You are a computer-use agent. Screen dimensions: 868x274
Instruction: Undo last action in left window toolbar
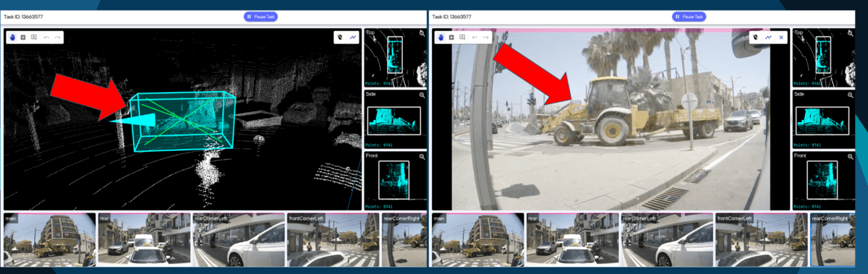tap(46, 37)
